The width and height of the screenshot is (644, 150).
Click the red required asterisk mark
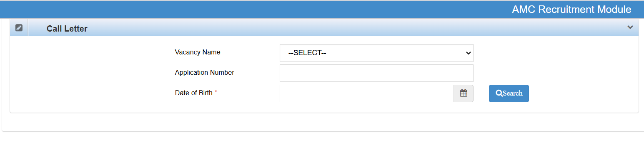(x=216, y=93)
